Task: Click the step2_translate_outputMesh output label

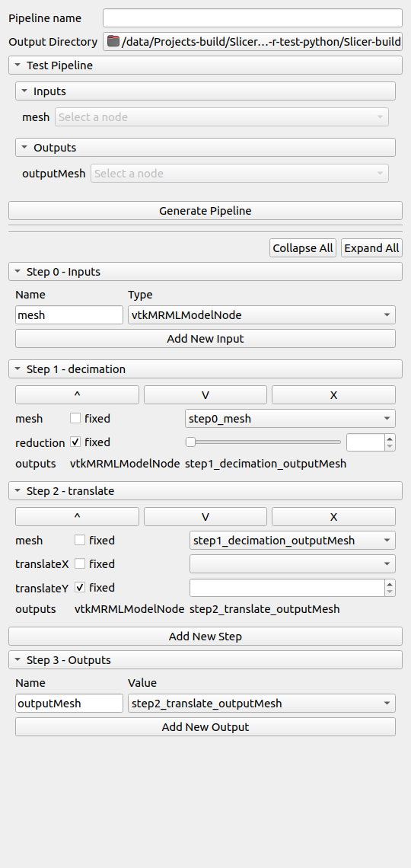Action: (x=264, y=609)
